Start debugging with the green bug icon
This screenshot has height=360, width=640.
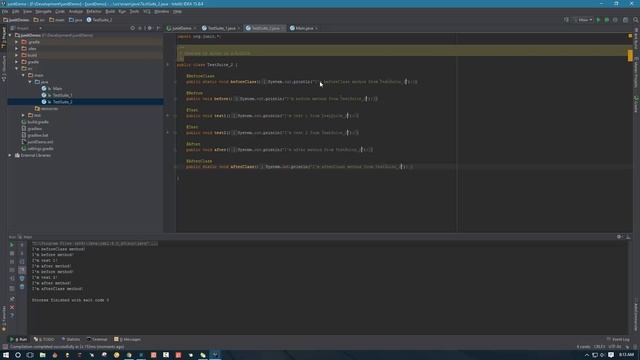607,20
